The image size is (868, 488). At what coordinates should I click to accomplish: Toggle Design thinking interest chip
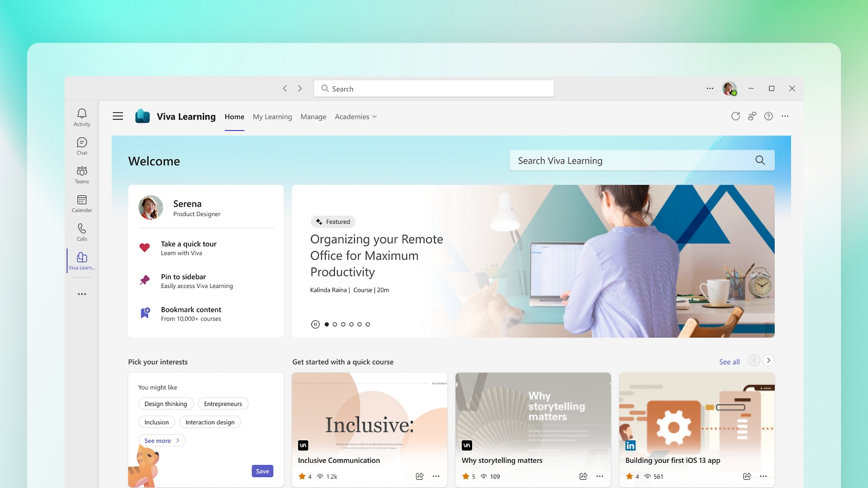pyautogui.click(x=166, y=403)
